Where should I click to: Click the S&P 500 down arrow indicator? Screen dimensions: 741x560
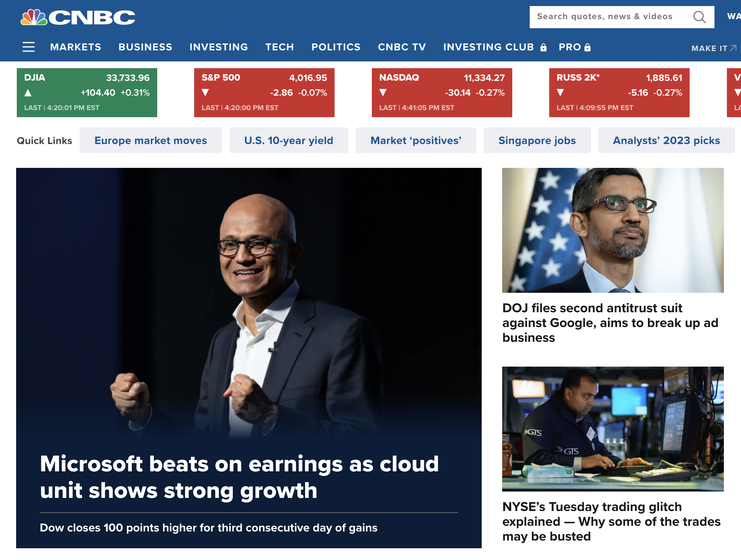tap(206, 93)
